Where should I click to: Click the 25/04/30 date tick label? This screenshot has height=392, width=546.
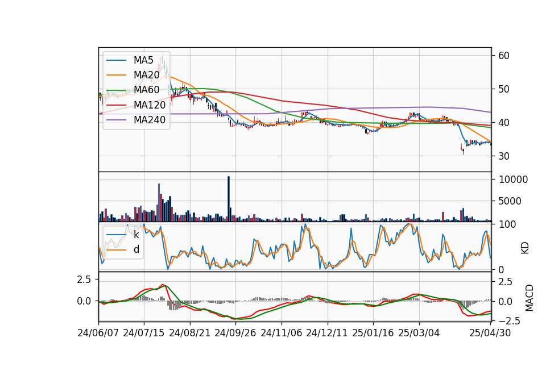click(490, 333)
